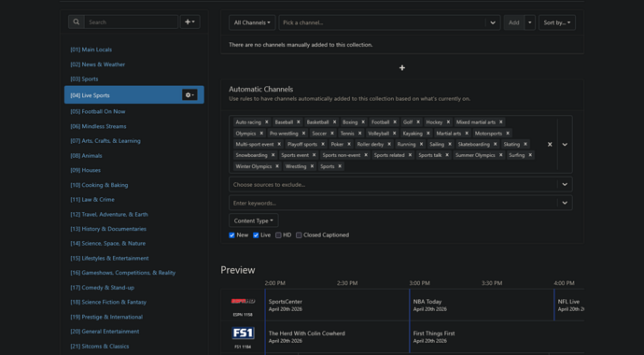This screenshot has width=644, height=355.
Task: Open the add collection plus menu
Action: [189, 22]
